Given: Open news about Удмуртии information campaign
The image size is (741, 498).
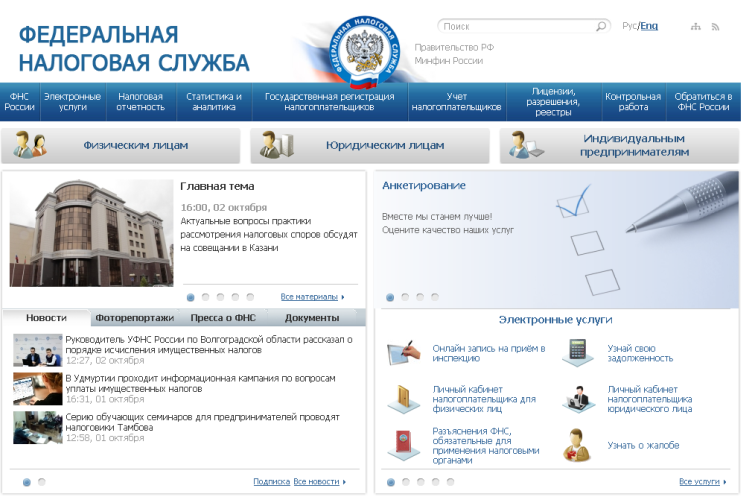Looking at the screenshot, I should click(x=200, y=383).
